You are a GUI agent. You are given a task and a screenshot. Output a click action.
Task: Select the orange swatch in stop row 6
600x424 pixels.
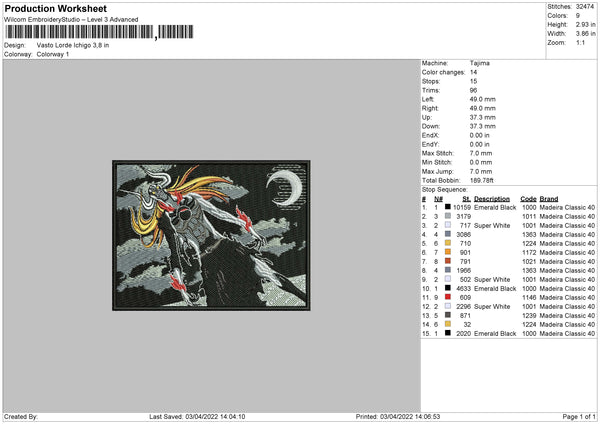(x=448, y=252)
